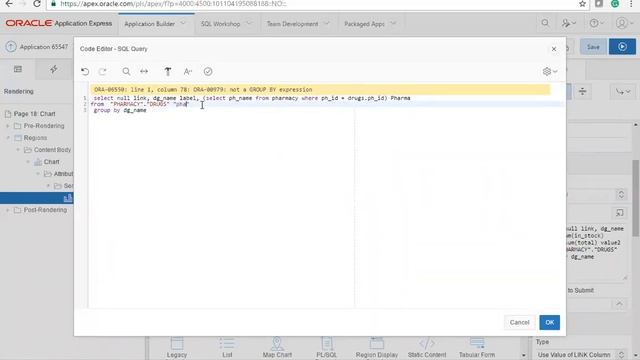640x360 pixels.
Task: Close the Code Editor dialog
Action: point(554,49)
